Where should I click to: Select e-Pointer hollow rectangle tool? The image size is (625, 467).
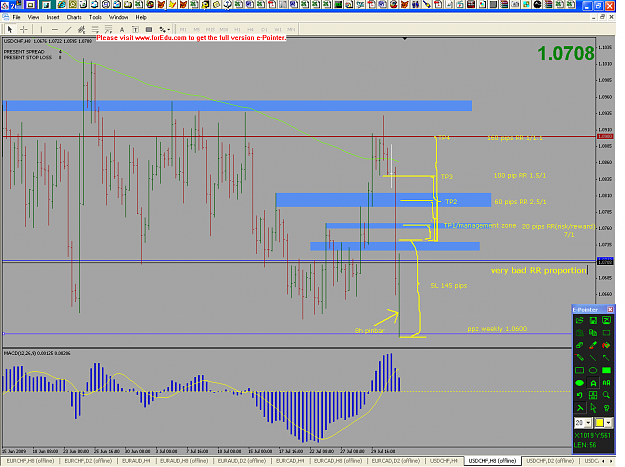coord(580,370)
